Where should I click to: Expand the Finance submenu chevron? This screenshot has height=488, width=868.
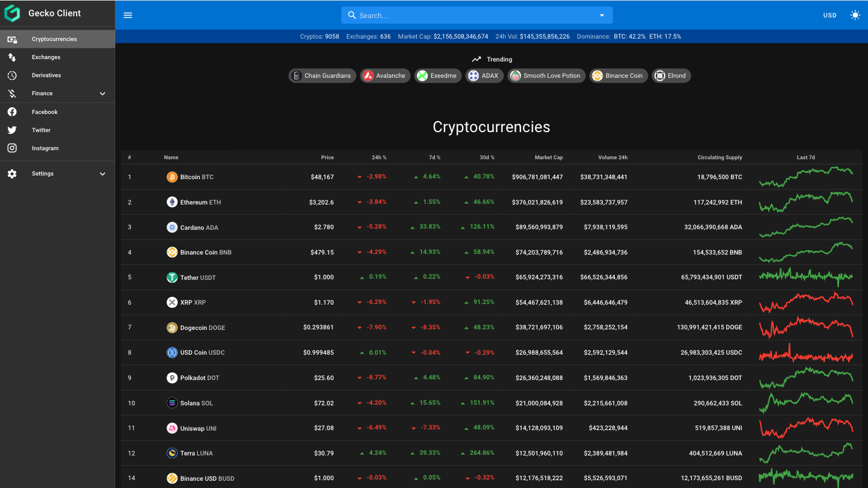pyautogui.click(x=103, y=93)
